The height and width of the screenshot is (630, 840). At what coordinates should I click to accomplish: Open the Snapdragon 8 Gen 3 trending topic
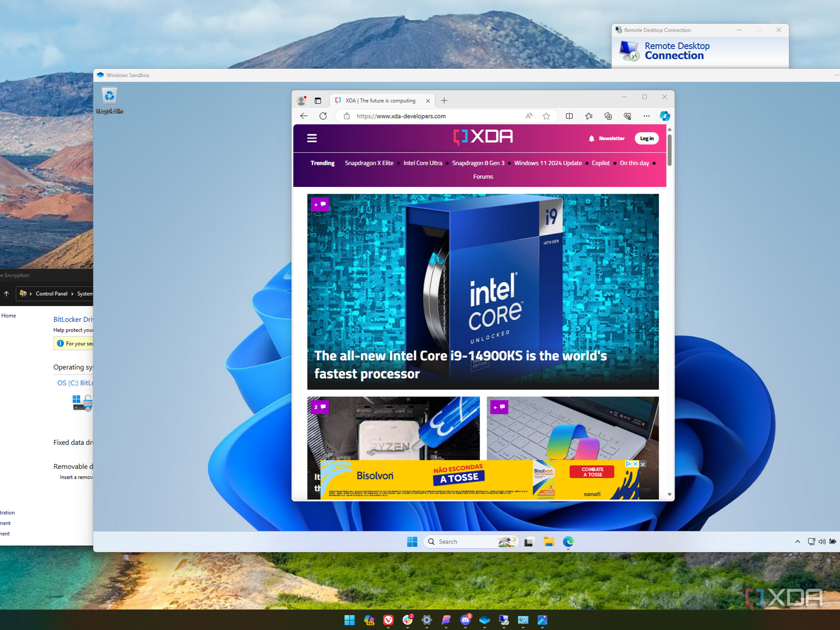coord(478,163)
